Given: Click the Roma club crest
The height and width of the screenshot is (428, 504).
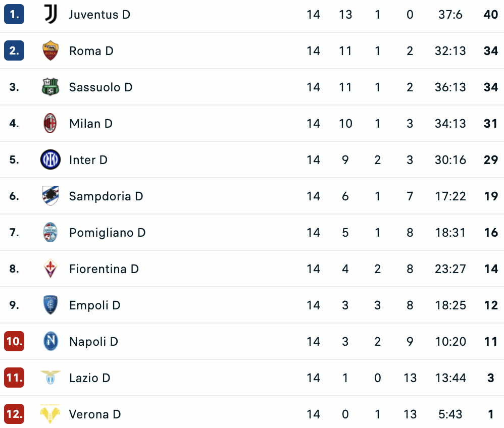Looking at the screenshot, I should 51,51.
